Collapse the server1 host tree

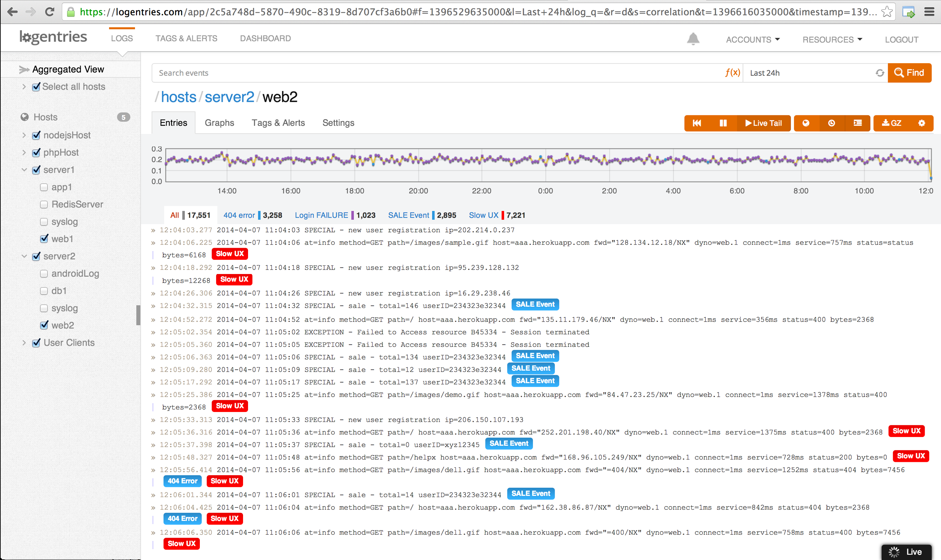[24, 170]
